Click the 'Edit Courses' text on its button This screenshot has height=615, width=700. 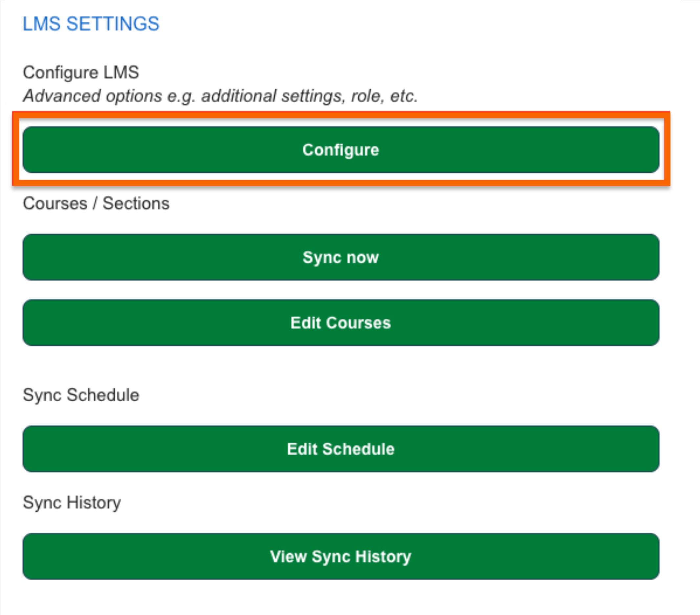(x=341, y=323)
